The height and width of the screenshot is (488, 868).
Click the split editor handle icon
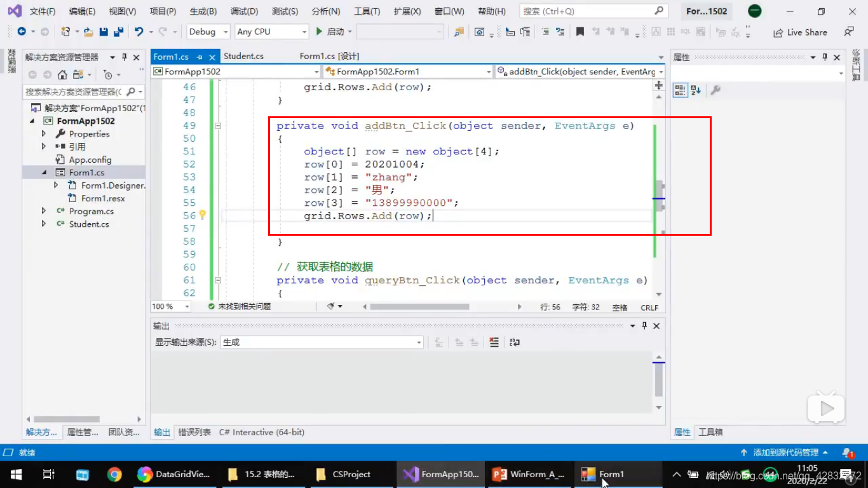pos(659,85)
